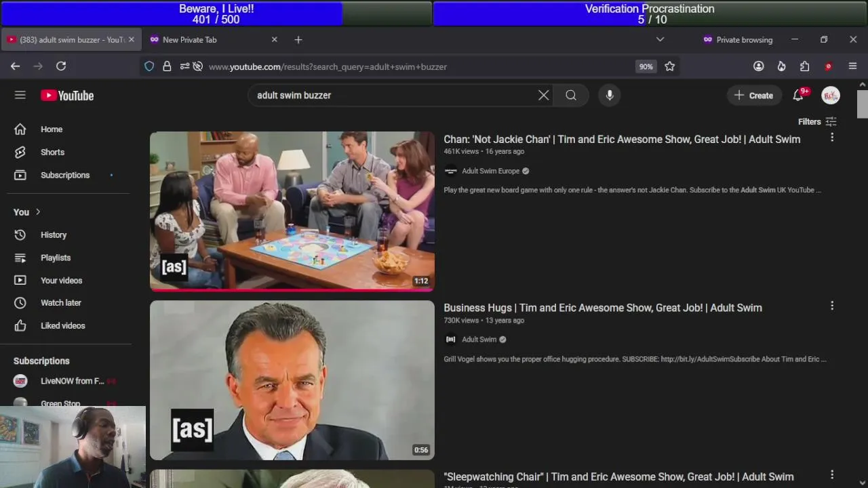Open the "Sleepwatching Chair" video title link
868x488 pixels.
click(618, 476)
